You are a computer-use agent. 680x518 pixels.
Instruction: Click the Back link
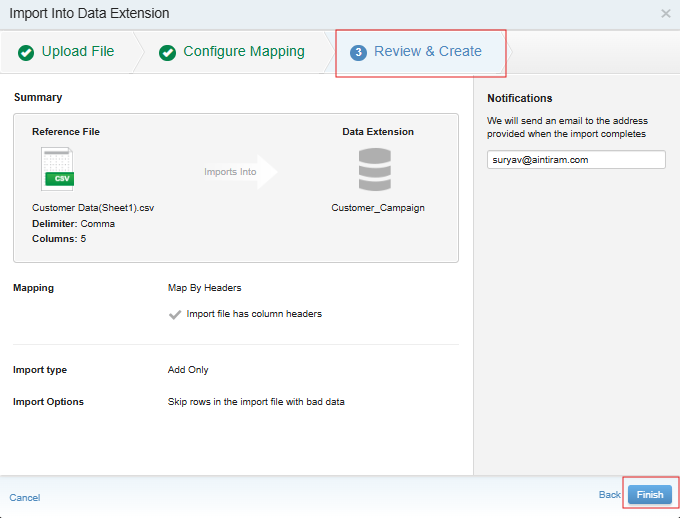click(x=609, y=495)
